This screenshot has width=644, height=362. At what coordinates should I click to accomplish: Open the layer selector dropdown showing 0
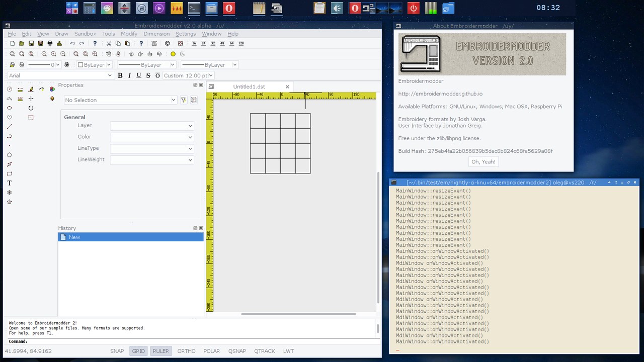[44, 65]
